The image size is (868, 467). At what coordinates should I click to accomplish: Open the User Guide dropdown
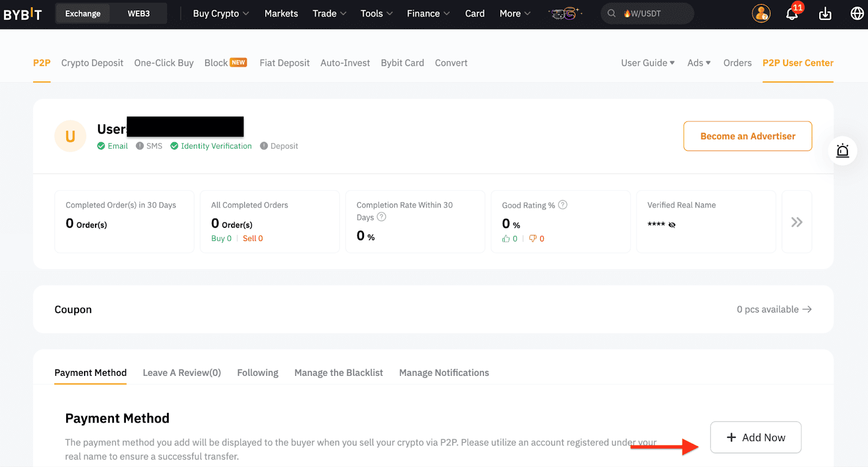648,63
